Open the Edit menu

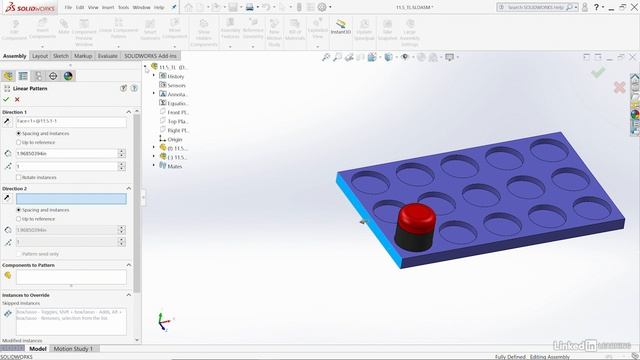80,7
